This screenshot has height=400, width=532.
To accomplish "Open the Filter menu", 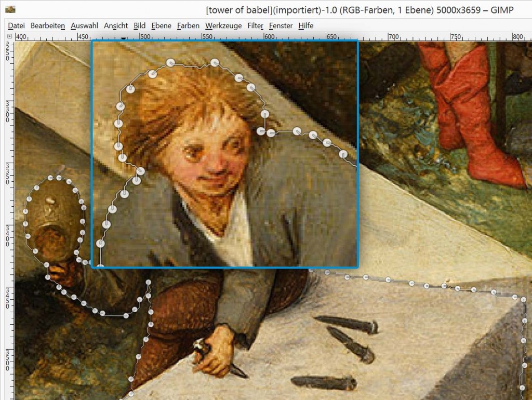I will coord(255,25).
